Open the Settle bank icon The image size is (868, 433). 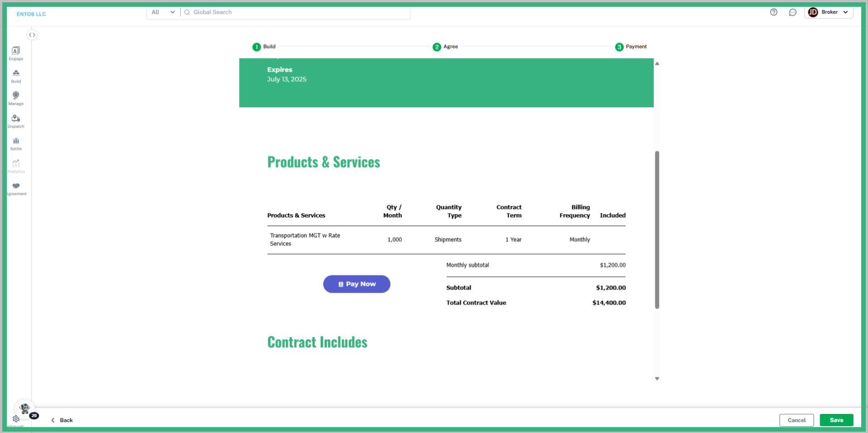pos(16,143)
